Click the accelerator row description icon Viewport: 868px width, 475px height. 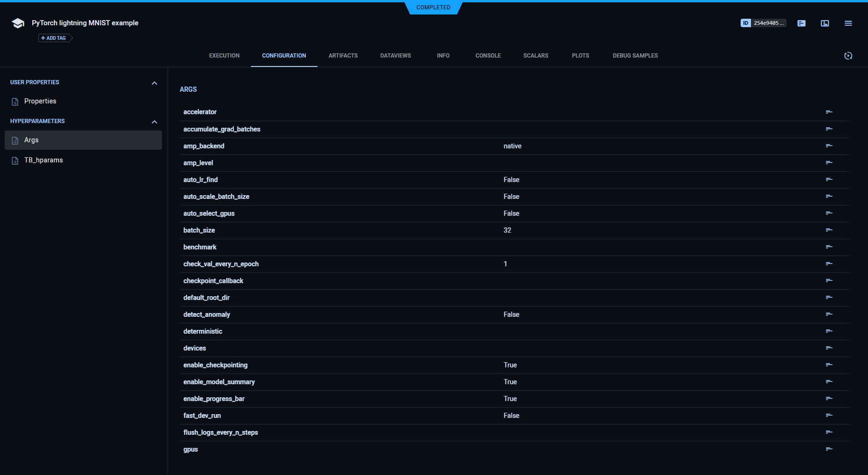(x=829, y=112)
